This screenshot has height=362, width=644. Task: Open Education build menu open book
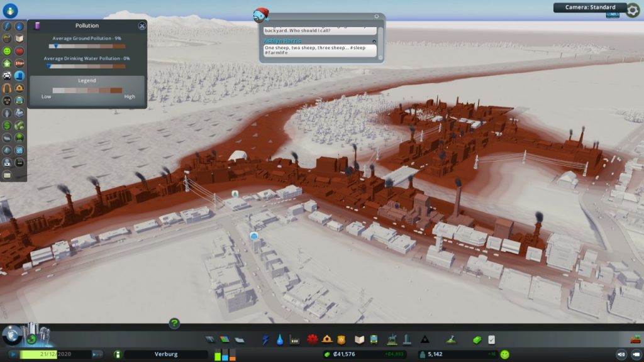coord(359,339)
